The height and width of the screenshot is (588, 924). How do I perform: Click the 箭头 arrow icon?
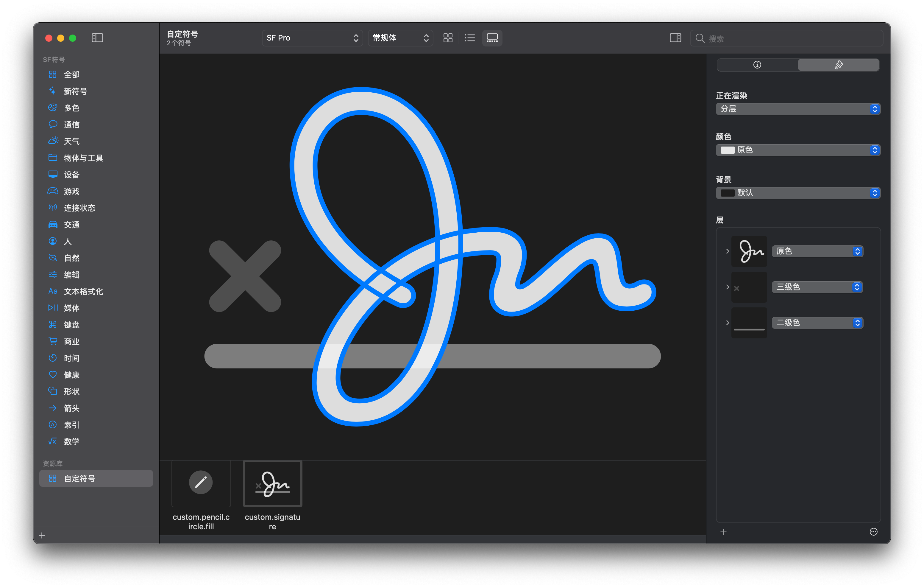coord(53,408)
